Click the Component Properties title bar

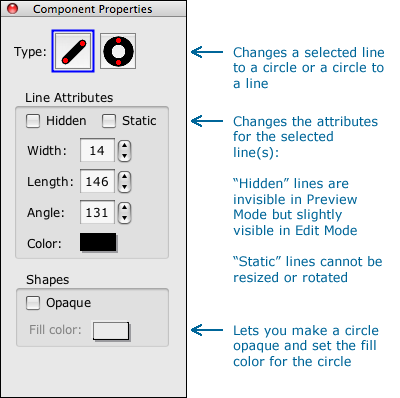pos(93,9)
